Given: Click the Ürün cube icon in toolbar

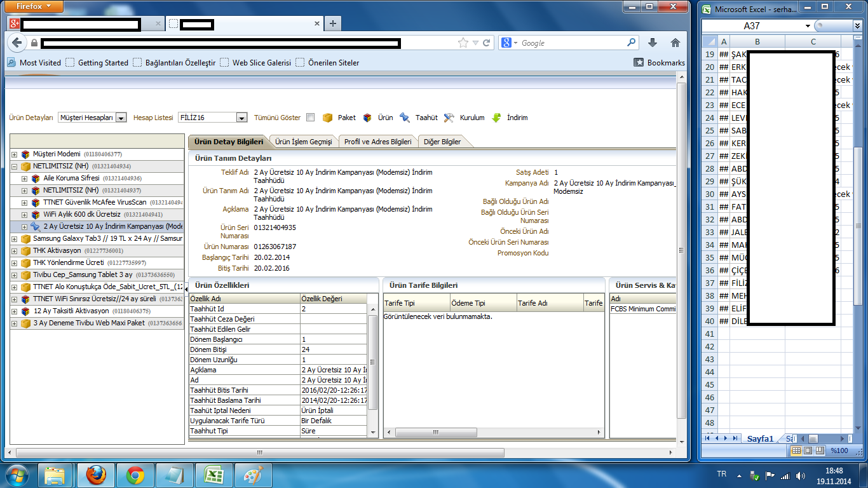Looking at the screenshot, I should 368,118.
